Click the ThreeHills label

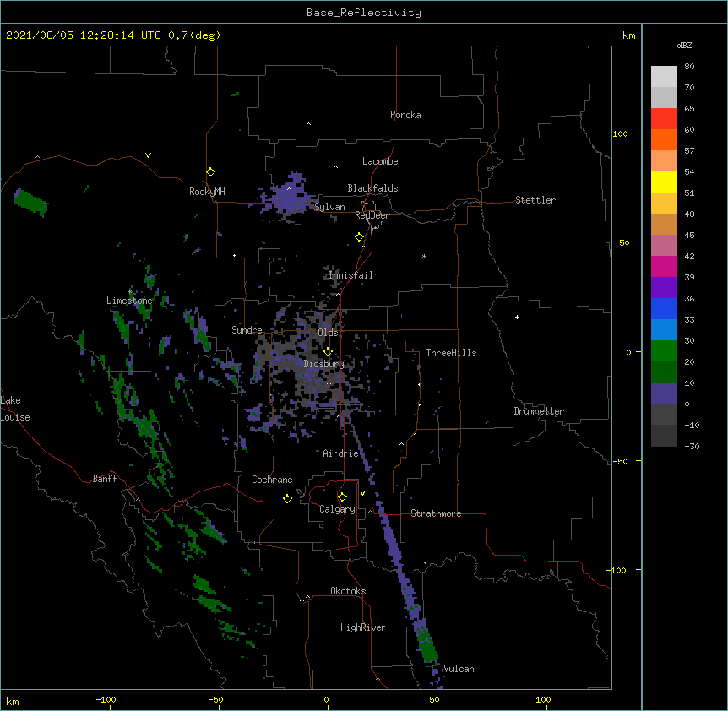click(451, 353)
